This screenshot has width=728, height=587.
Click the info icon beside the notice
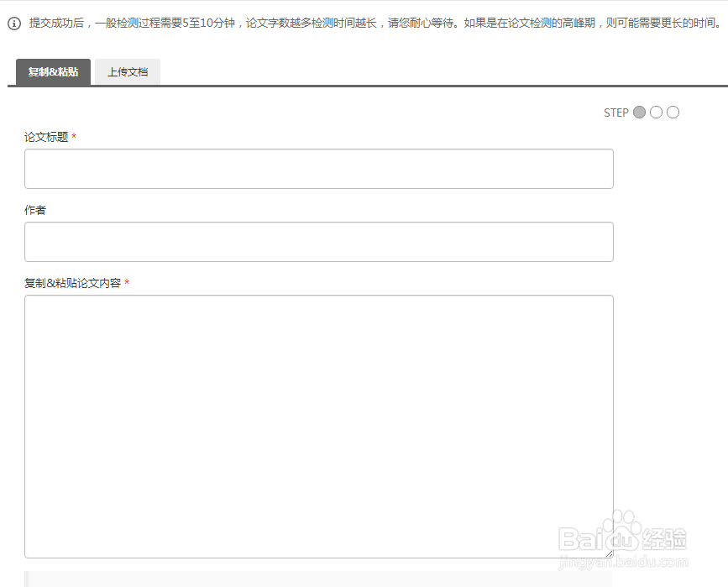click(14, 24)
